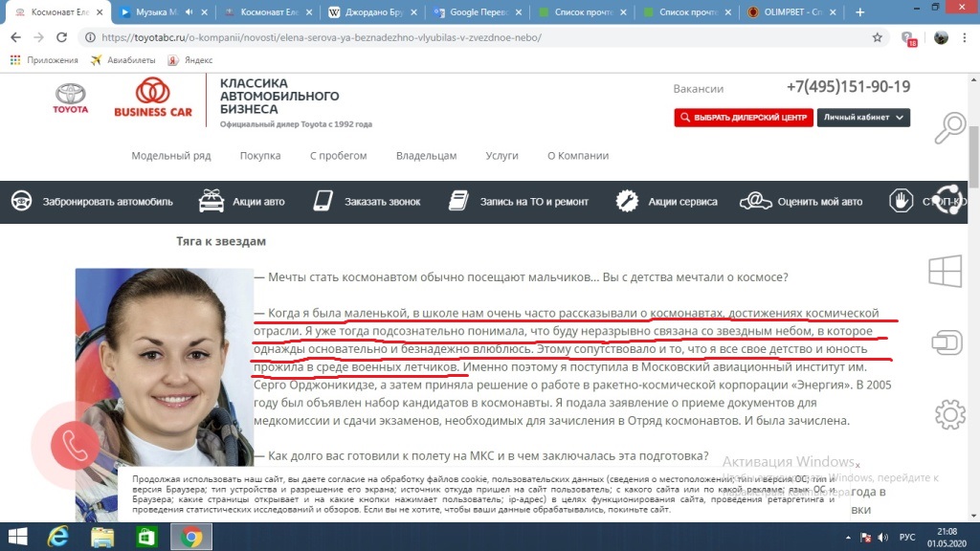This screenshot has height=551, width=980.
Task: Click the car booking steering-wheel icon
Action: (22, 201)
